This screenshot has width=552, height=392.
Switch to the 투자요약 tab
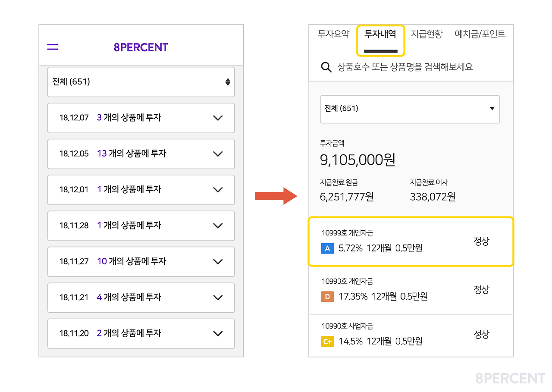tap(333, 34)
